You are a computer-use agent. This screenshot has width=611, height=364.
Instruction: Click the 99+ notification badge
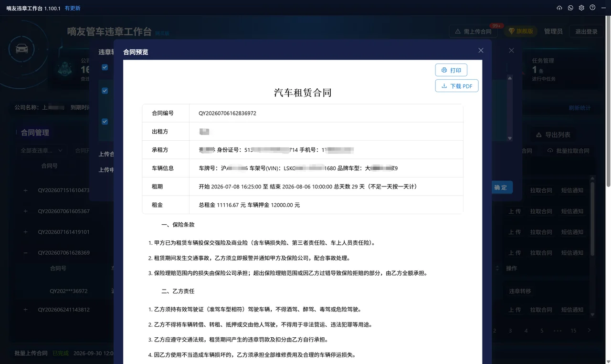point(497,26)
